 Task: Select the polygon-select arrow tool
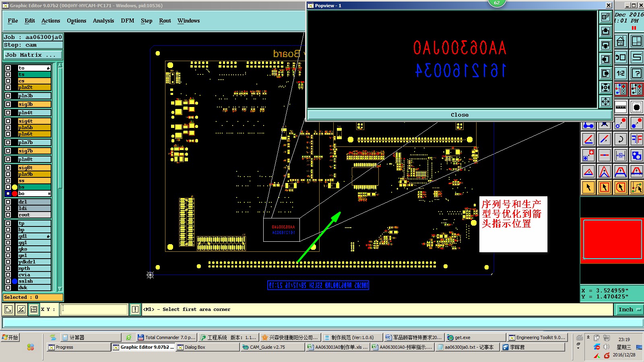coord(621,187)
